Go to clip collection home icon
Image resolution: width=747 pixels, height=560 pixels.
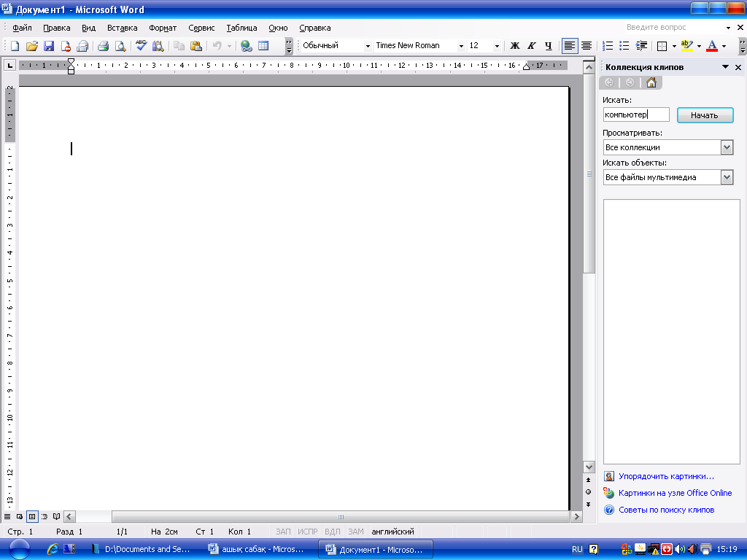(x=651, y=83)
